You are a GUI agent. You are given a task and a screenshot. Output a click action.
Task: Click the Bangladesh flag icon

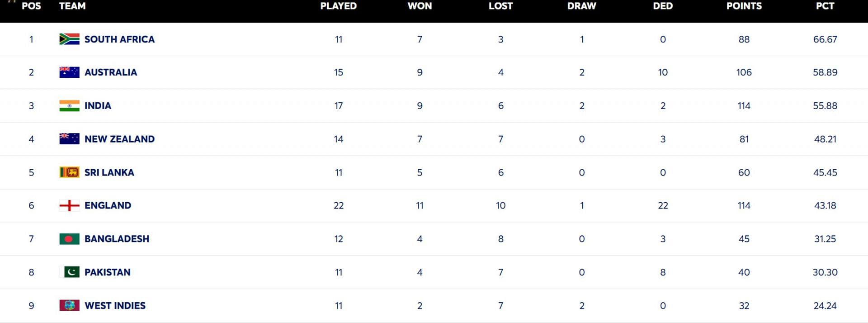pos(69,239)
